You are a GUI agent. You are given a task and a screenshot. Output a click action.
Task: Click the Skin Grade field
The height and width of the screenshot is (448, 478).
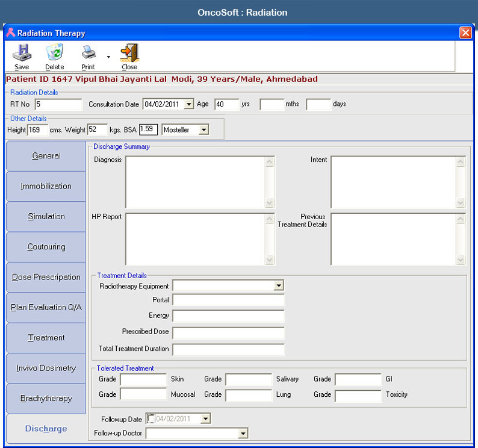143,379
